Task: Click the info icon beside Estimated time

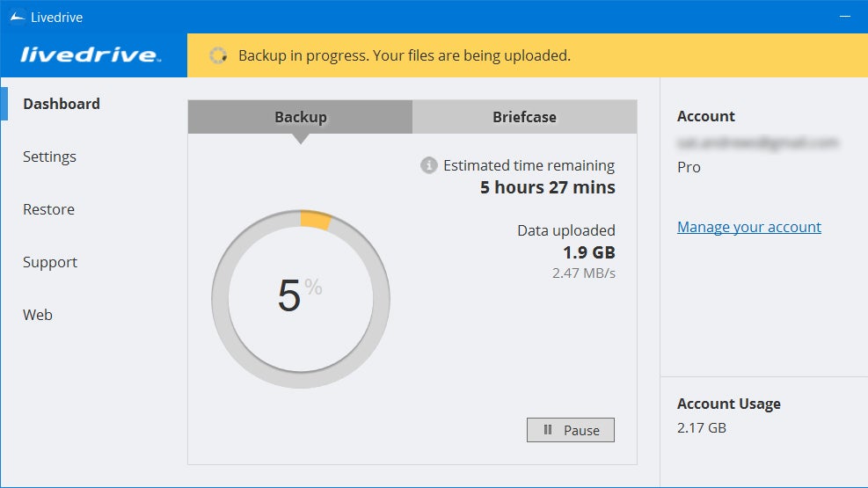Action: [428, 165]
